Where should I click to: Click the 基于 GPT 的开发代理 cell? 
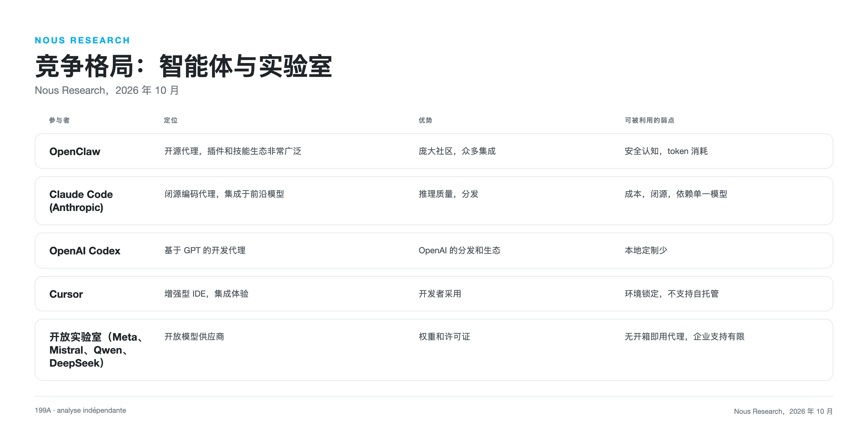pyautogui.click(x=205, y=250)
